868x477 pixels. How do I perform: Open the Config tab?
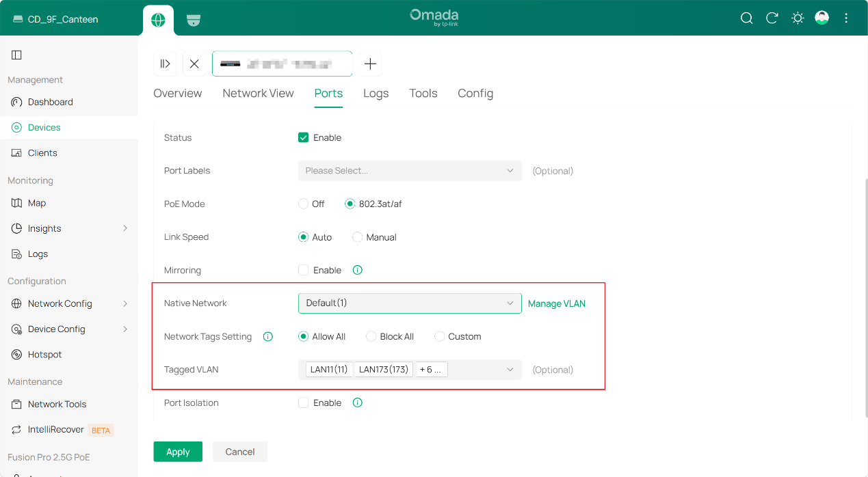(475, 93)
